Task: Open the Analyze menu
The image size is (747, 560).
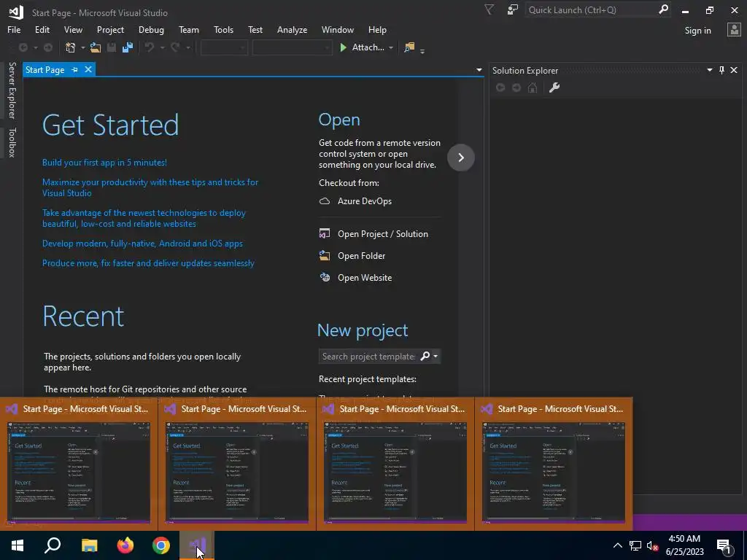Action: 292,29
